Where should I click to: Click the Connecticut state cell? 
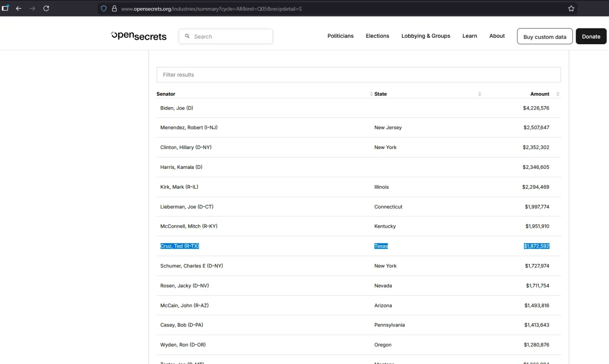388,207
